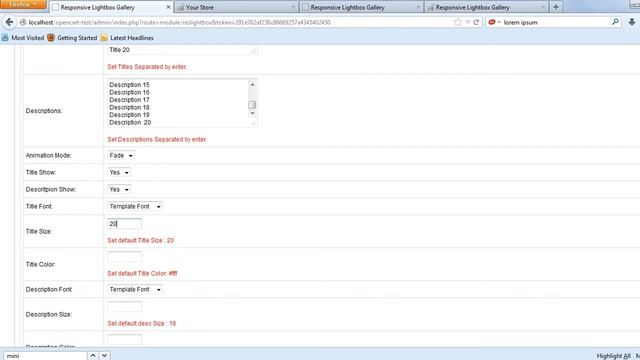Viewport: 640px width, 360px height.
Task: Open the Animation Mode dropdown
Action: 121,156
